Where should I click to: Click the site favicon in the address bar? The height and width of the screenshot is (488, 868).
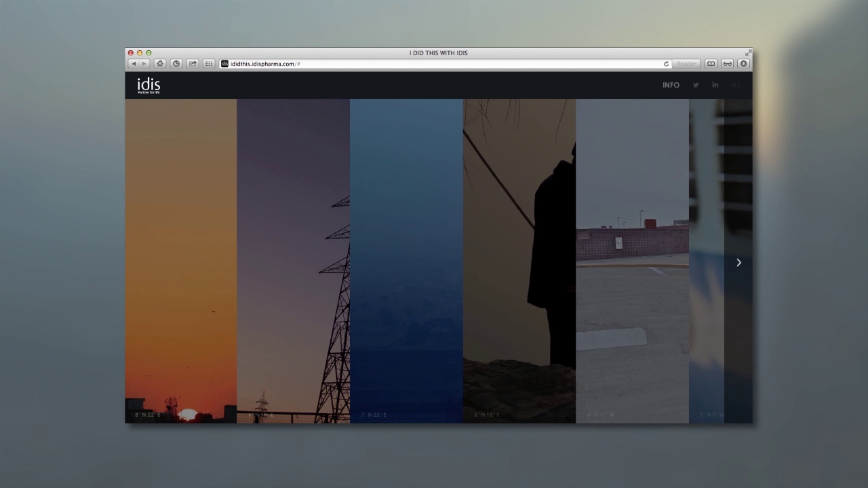click(224, 64)
